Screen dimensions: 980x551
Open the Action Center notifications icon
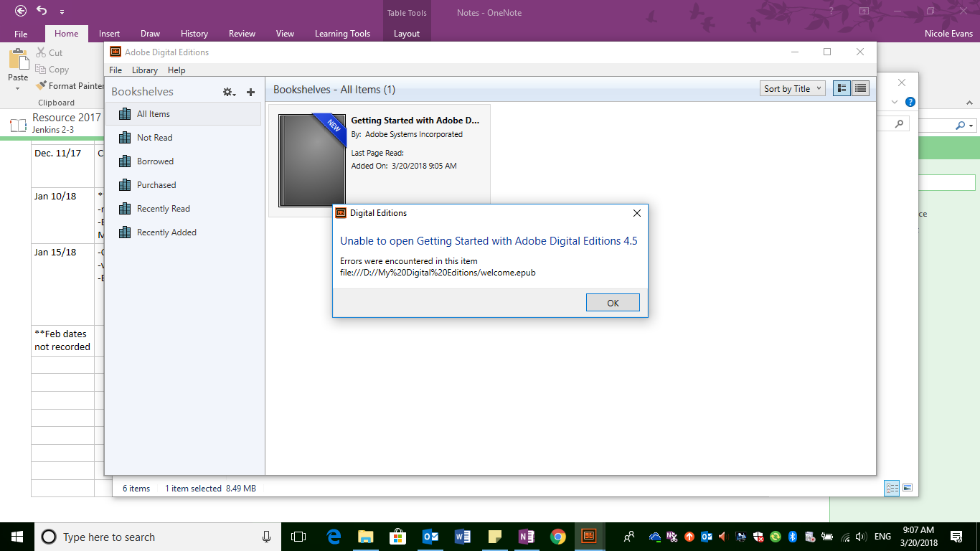pos(956,537)
